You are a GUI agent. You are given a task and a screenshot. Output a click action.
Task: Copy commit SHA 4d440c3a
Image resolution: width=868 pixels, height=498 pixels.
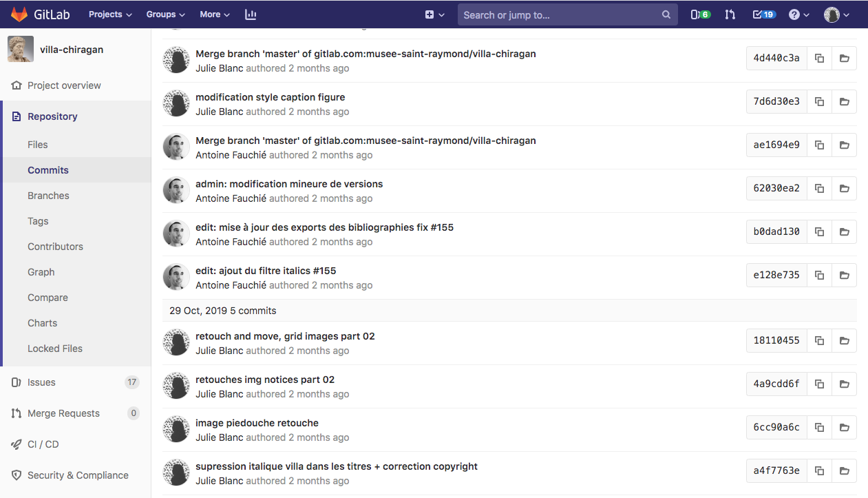tap(819, 59)
